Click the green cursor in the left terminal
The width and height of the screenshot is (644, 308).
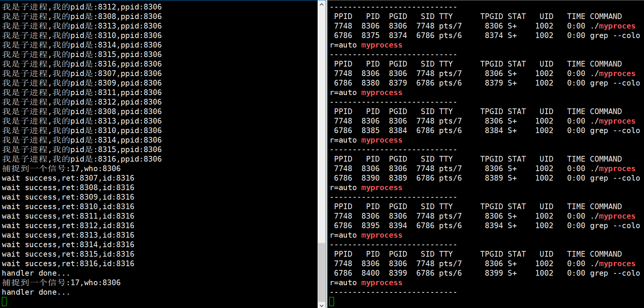(4, 302)
